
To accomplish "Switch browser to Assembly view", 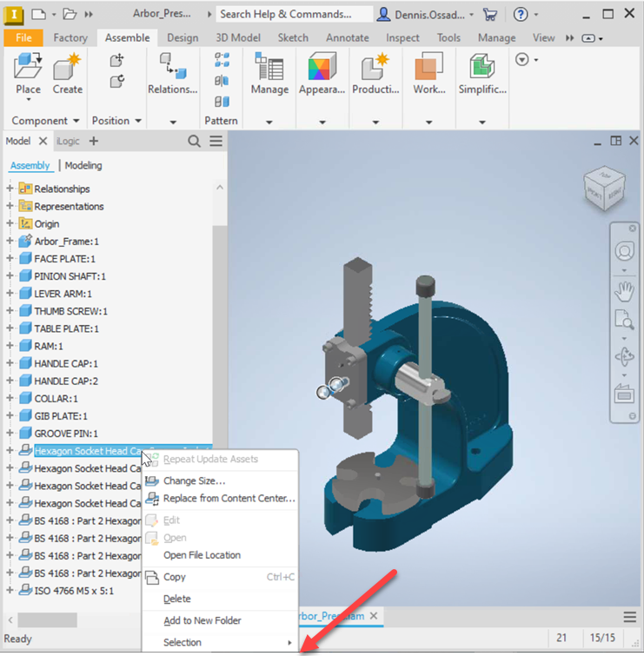I will (30, 166).
